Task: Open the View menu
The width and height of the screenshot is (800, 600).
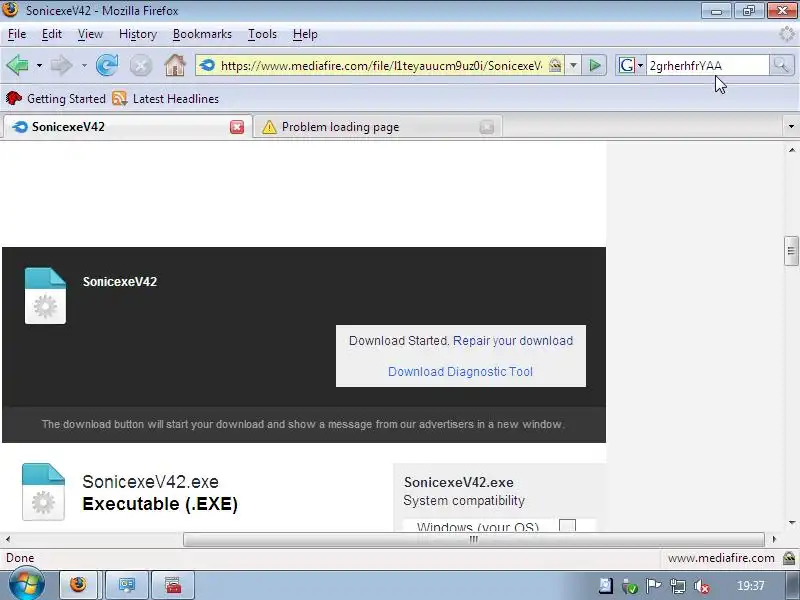Action: (90, 34)
